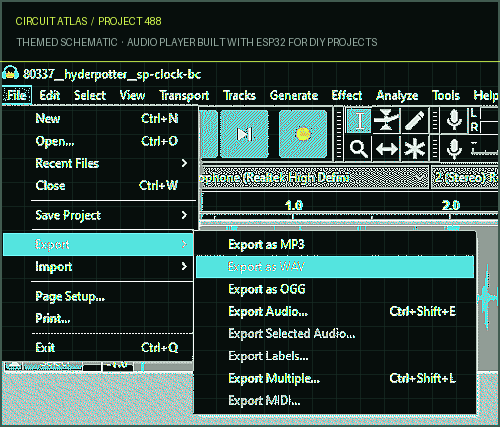Pick the Draw pencil tool

click(414, 121)
